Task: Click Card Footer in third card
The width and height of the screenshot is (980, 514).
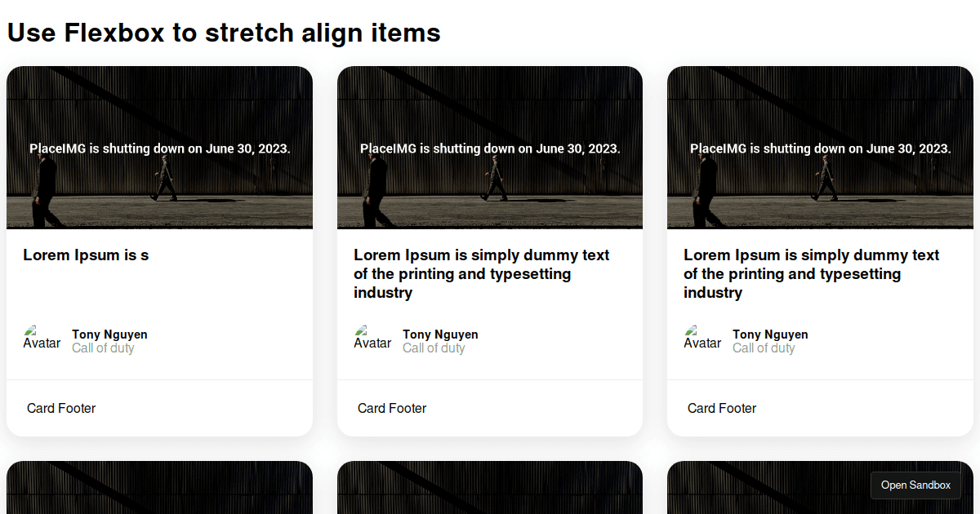Action: (722, 409)
